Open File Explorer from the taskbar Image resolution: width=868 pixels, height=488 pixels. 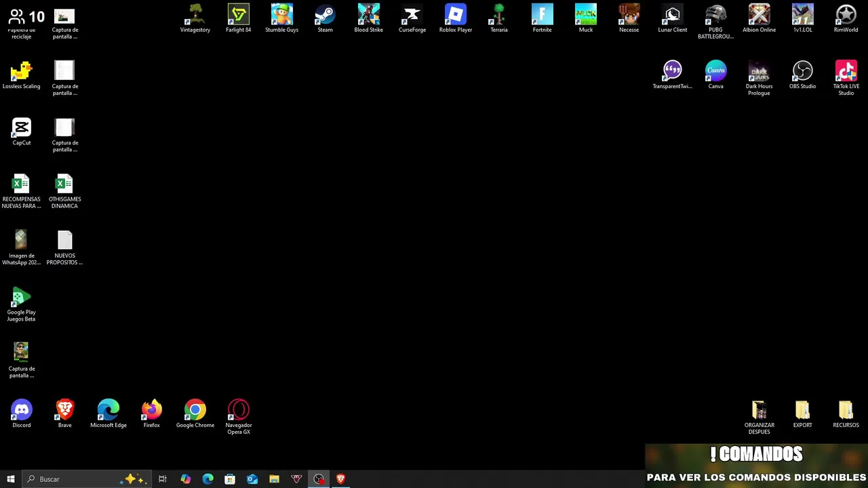coord(274,479)
